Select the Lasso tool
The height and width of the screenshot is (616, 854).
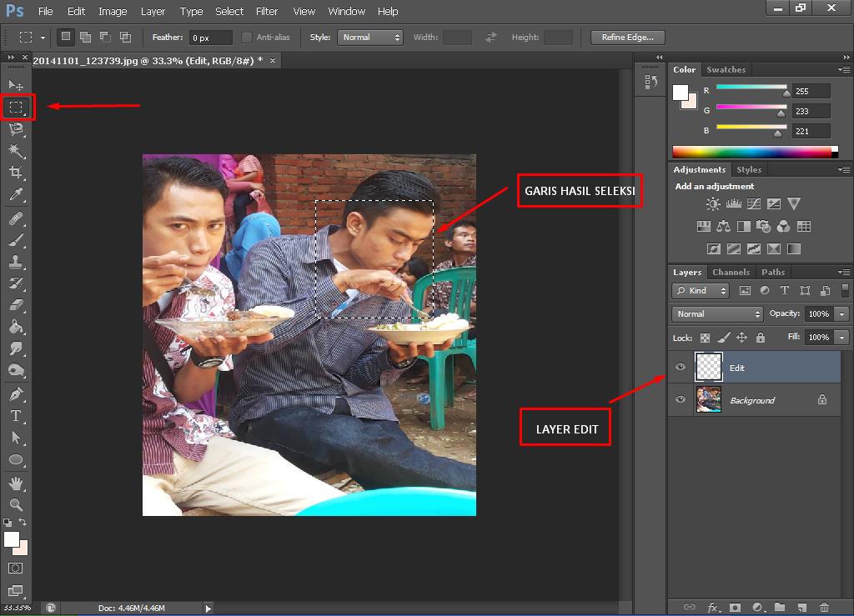[17, 129]
